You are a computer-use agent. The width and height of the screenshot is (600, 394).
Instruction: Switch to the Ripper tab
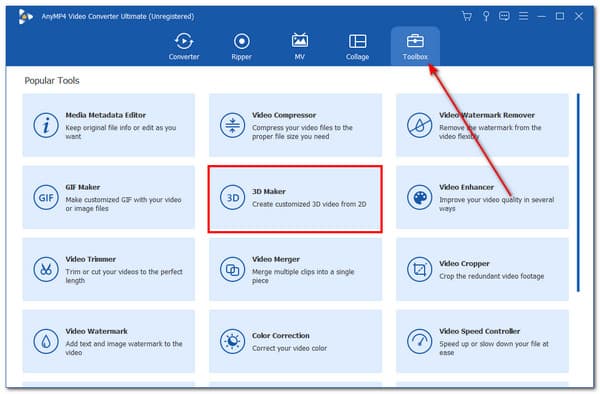click(241, 46)
